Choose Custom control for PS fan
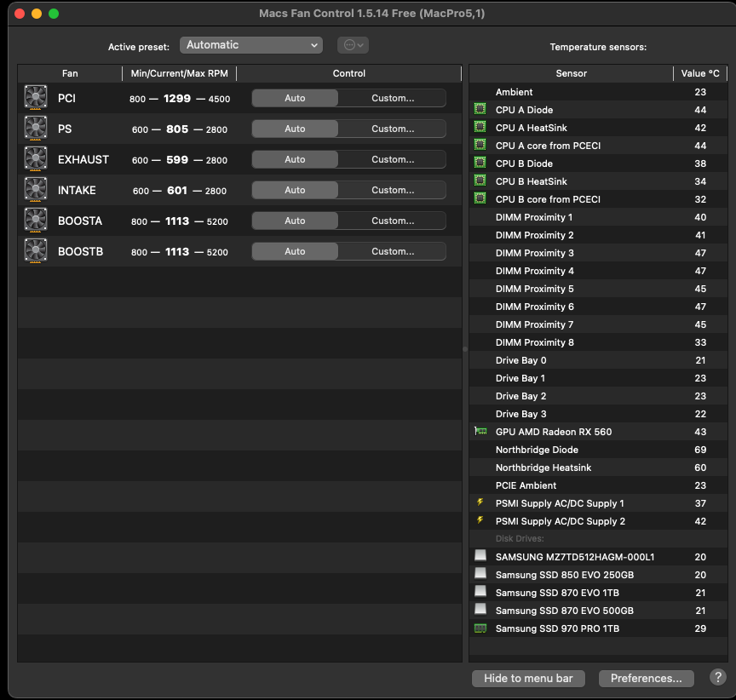The height and width of the screenshot is (700, 736). (393, 129)
